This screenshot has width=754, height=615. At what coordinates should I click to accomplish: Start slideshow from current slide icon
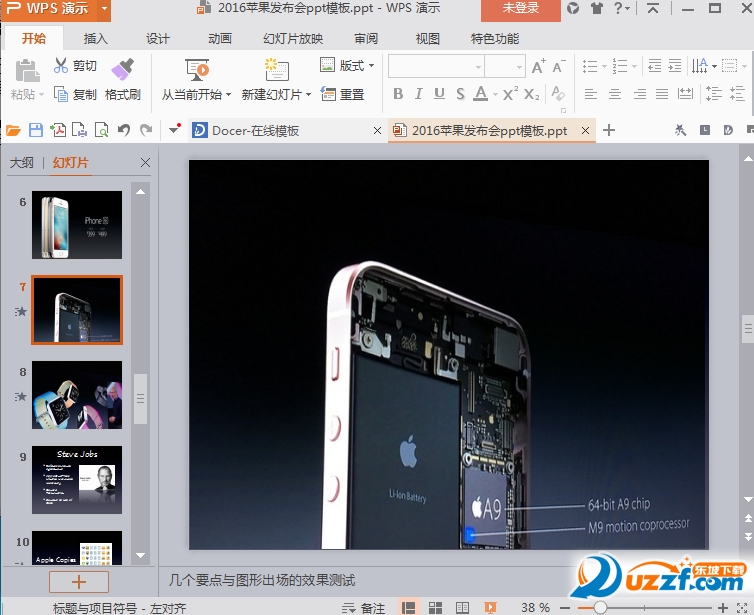click(x=197, y=70)
